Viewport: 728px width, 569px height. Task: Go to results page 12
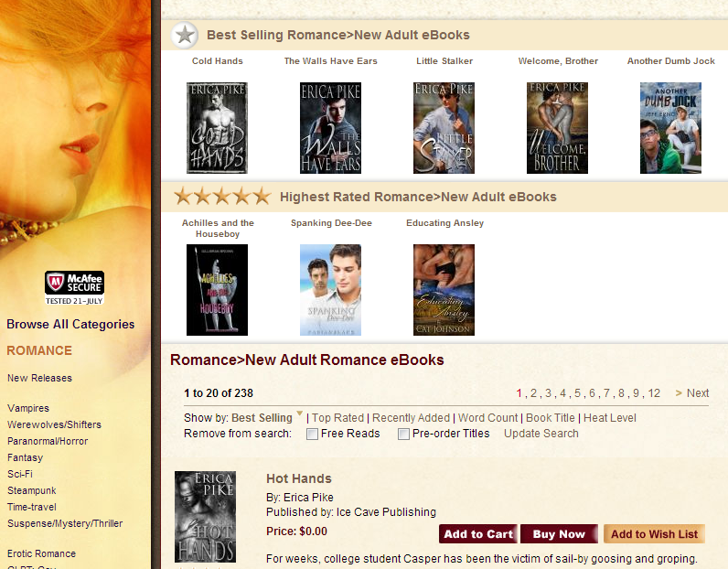654,393
